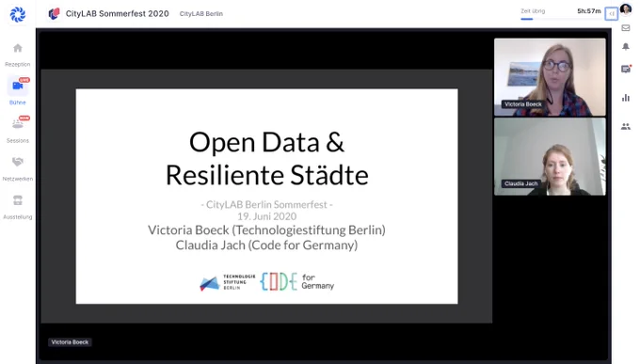Image resolution: width=640 pixels, height=364 pixels.
Task: Open the Rezeption home section
Action: [x=18, y=55]
